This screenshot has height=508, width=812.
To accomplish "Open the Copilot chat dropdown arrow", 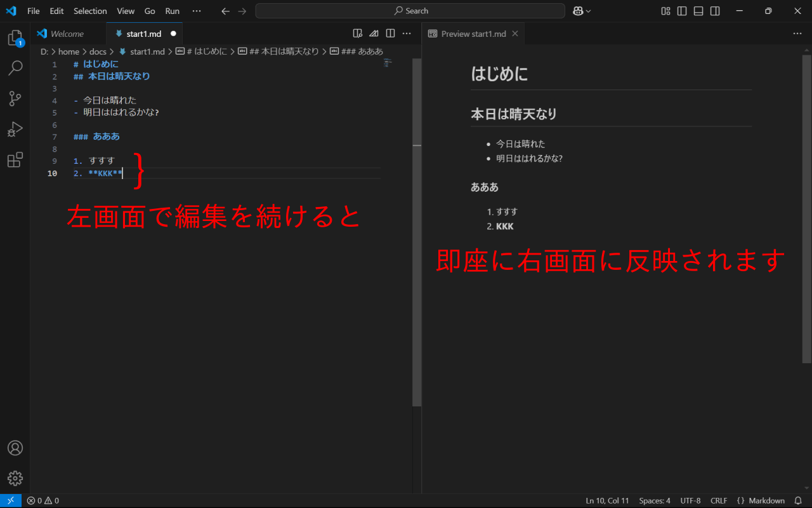I will (x=589, y=11).
